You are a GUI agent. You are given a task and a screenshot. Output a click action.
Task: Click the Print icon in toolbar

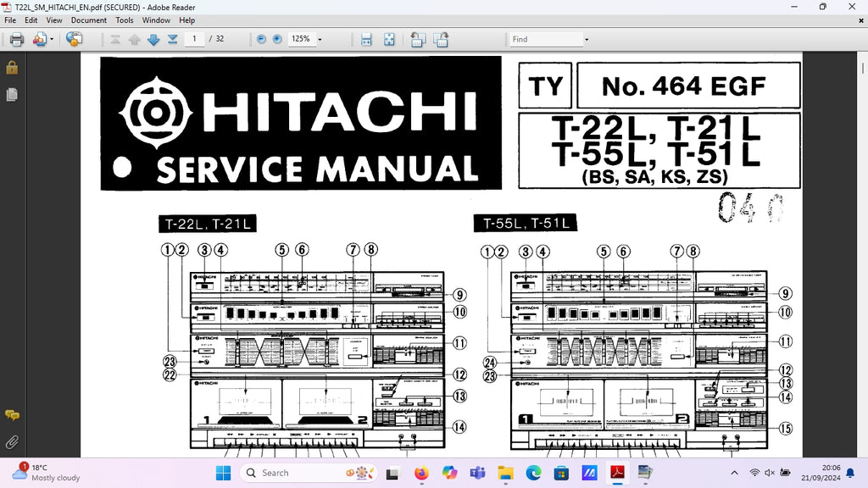click(16, 39)
